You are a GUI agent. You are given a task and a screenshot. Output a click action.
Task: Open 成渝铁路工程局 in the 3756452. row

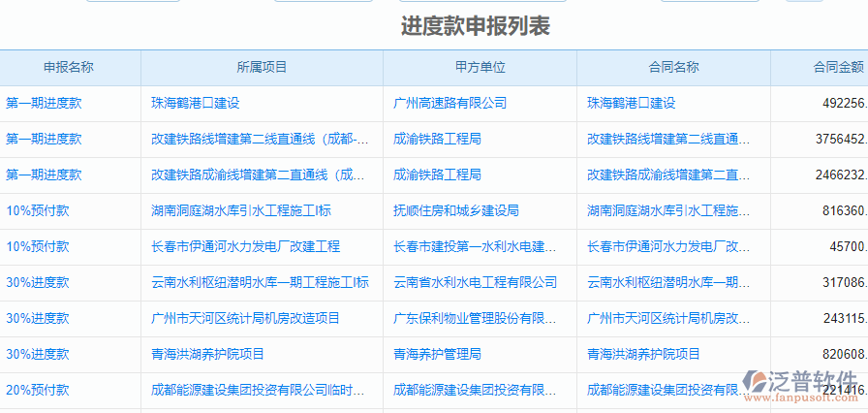437,140
